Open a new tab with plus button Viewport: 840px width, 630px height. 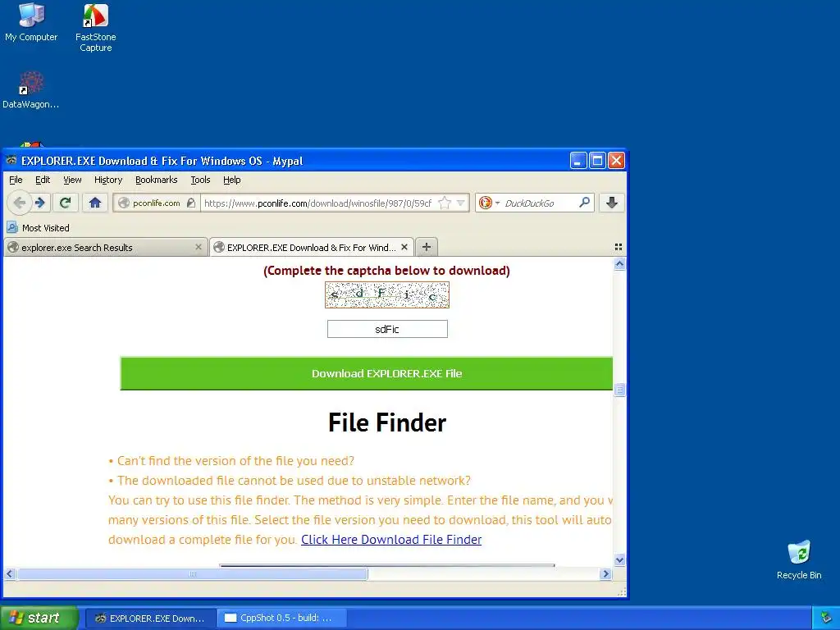pos(427,247)
